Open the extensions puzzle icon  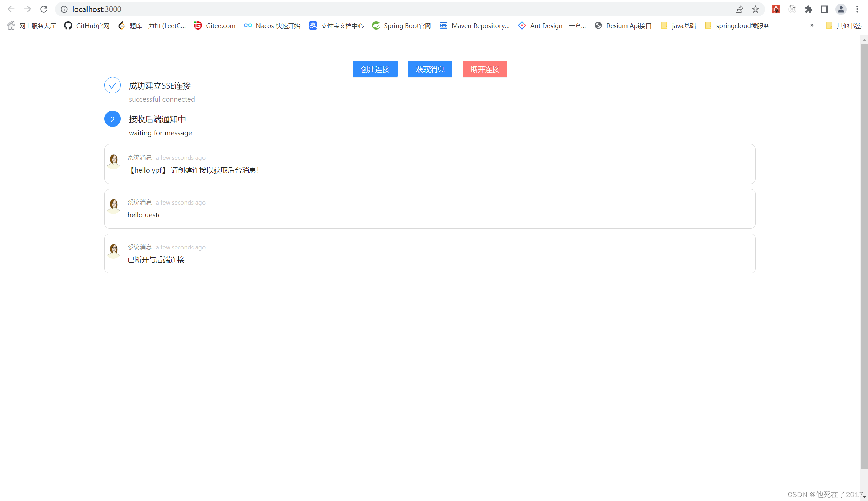tap(809, 9)
